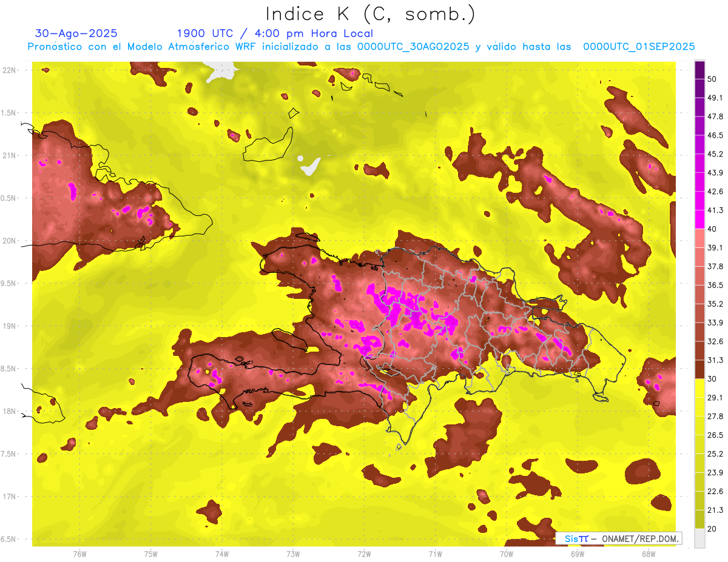Screen dimensions: 728x562
Task: Click the colorbar value "33.9"
Action: click(715, 323)
